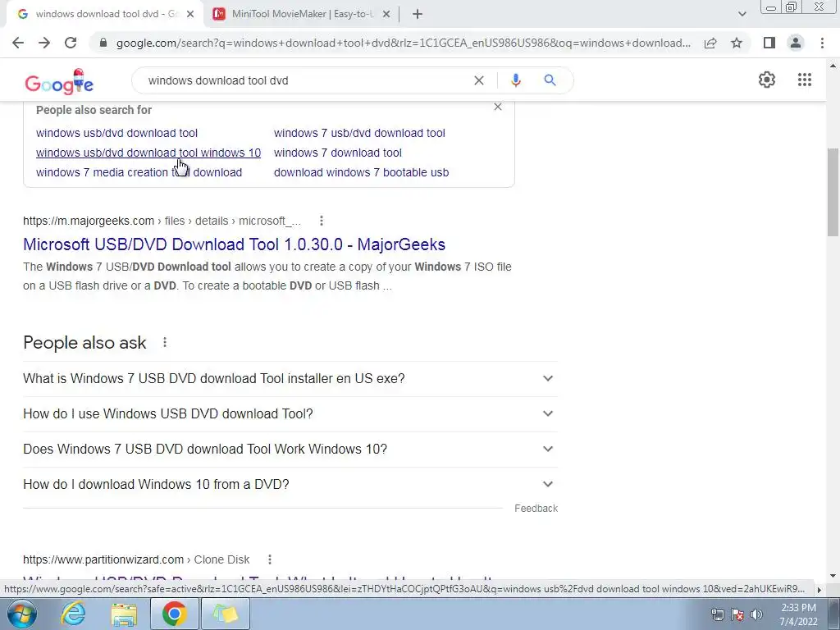Open 'windows usb/dvd download tool' suggestion
The height and width of the screenshot is (630, 840).
[x=116, y=133]
